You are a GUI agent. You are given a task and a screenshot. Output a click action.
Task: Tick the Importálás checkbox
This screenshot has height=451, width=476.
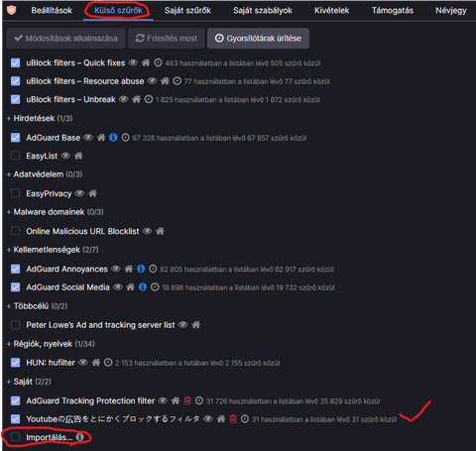pos(15,437)
